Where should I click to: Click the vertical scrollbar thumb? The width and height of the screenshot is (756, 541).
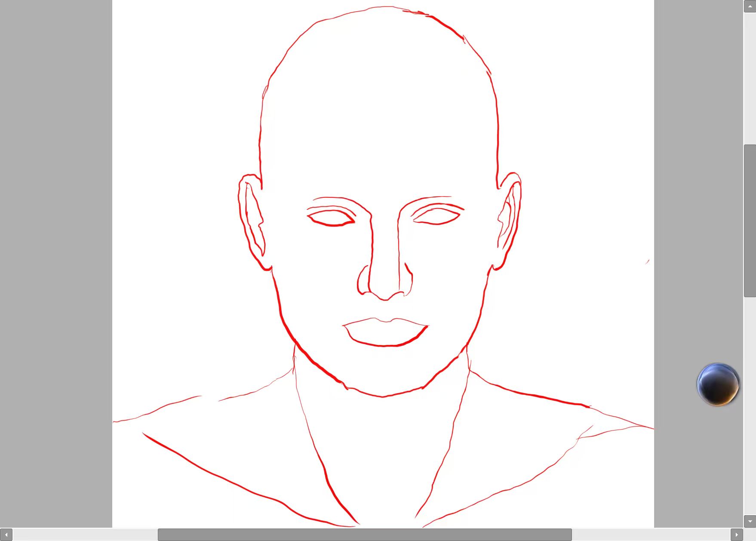point(750,221)
